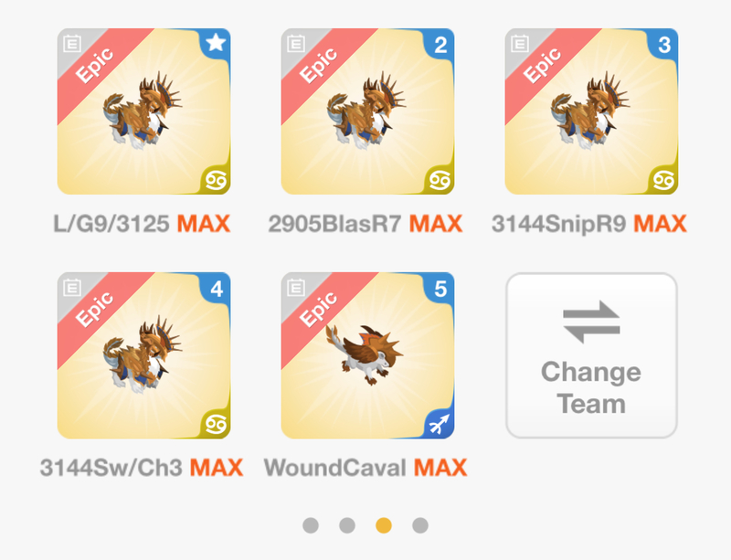Switch to the second team page dot
Viewport: 731px width, 560px height.
tap(347, 525)
